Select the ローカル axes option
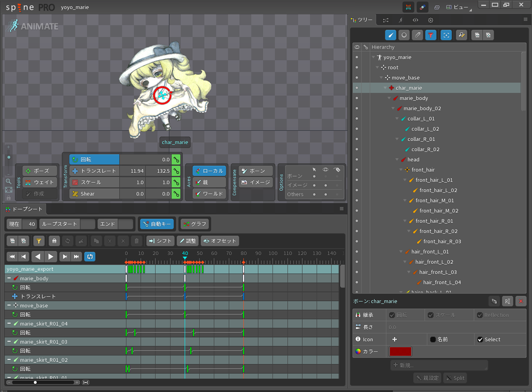Viewport: 532px width, 392px height. pos(209,171)
